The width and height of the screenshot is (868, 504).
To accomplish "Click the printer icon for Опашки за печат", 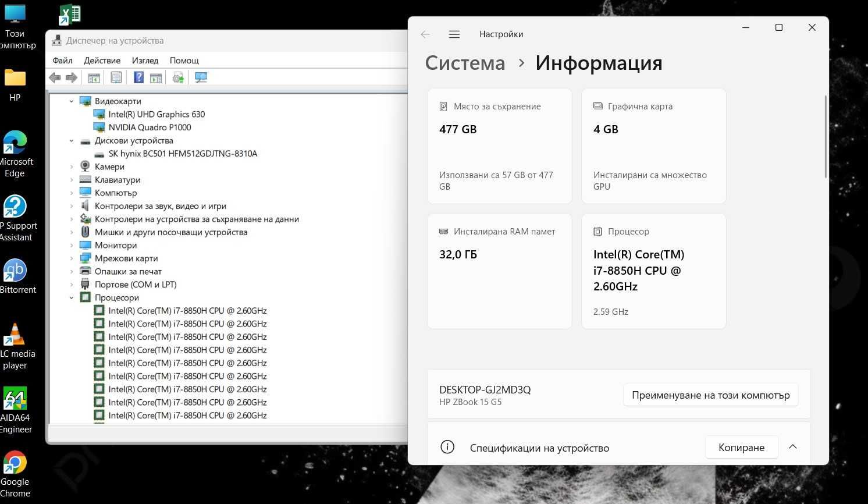I will click(85, 271).
